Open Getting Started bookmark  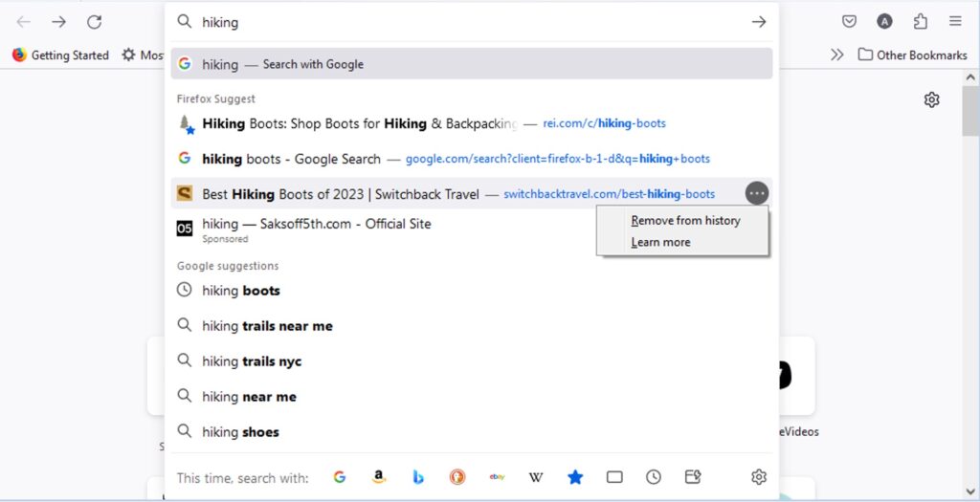point(60,55)
